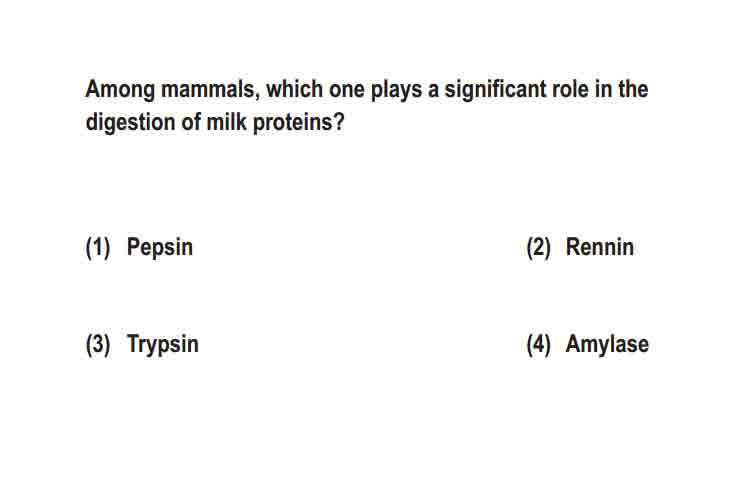Click the option number (3) label
The width and height of the screenshot is (750, 500).
pos(98,344)
